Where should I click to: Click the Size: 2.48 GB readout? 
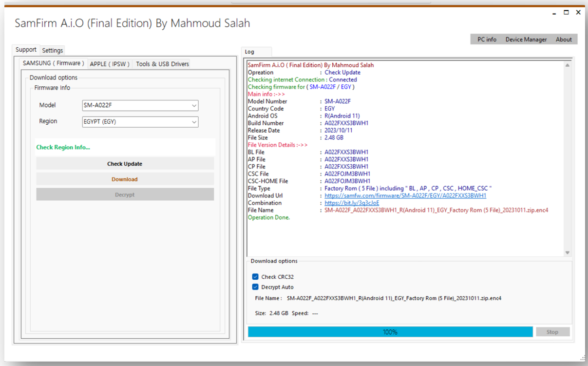tap(271, 313)
